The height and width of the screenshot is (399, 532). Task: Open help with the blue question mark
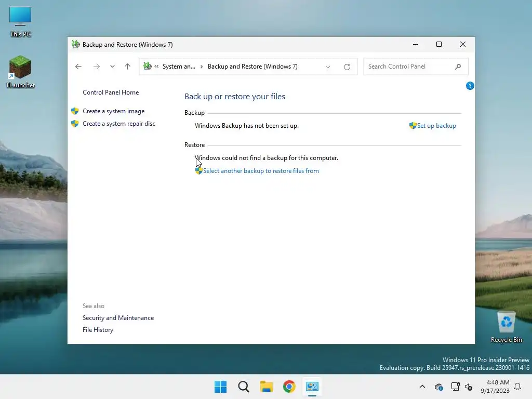coord(470,86)
